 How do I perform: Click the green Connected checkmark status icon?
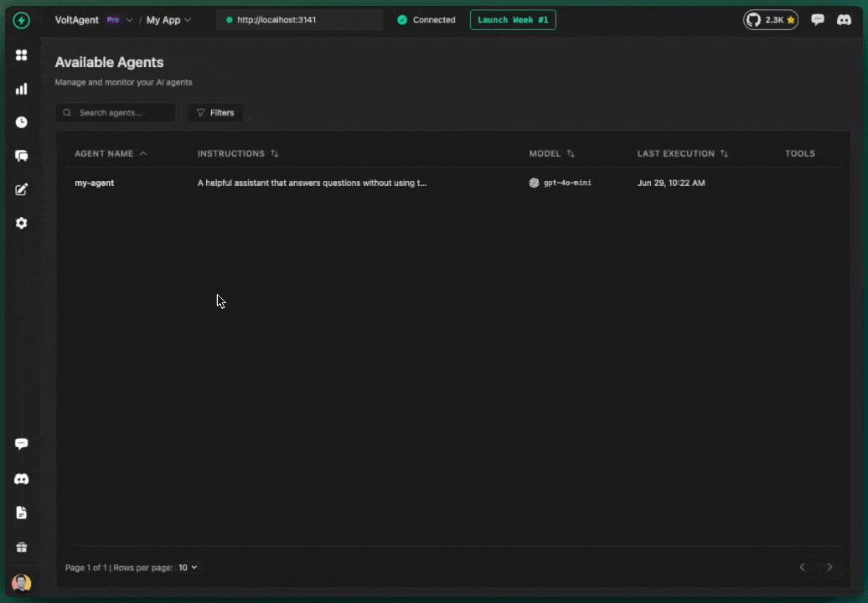pos(402,20)
